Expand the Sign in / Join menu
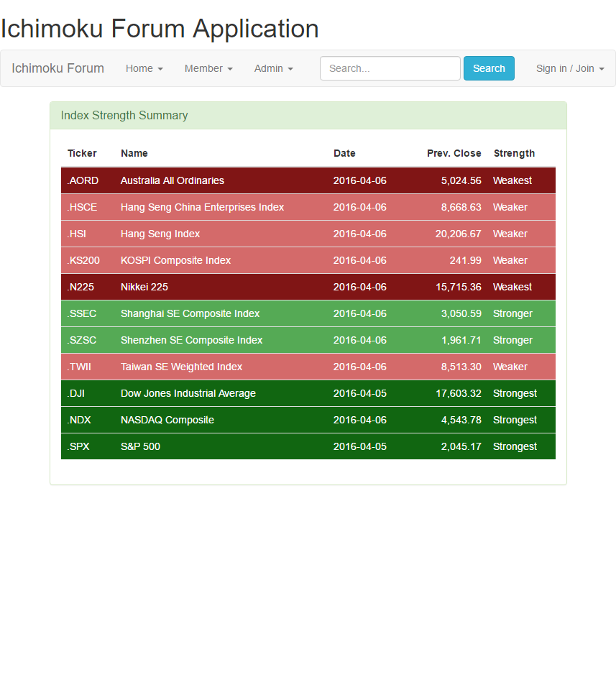616x680 pixels. pos(569,68)
